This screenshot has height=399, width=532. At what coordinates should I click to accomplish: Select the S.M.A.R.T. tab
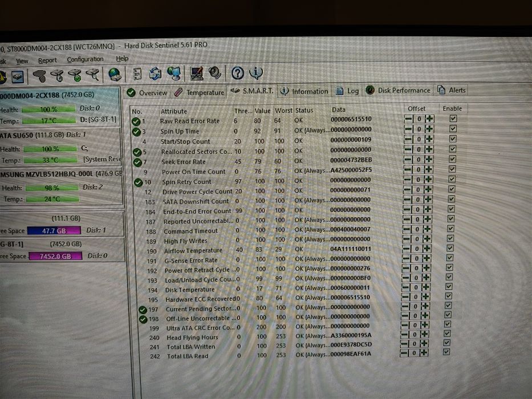[x=252, y=91]
